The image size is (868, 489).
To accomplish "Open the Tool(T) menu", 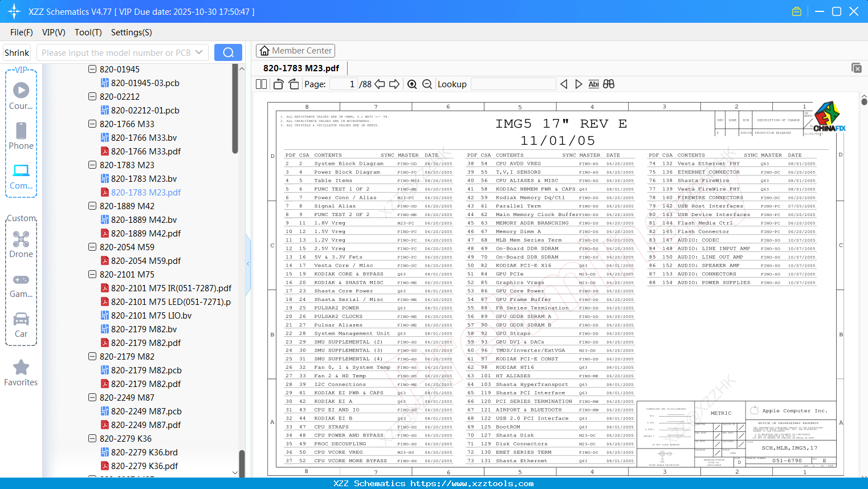I will 88,32.
